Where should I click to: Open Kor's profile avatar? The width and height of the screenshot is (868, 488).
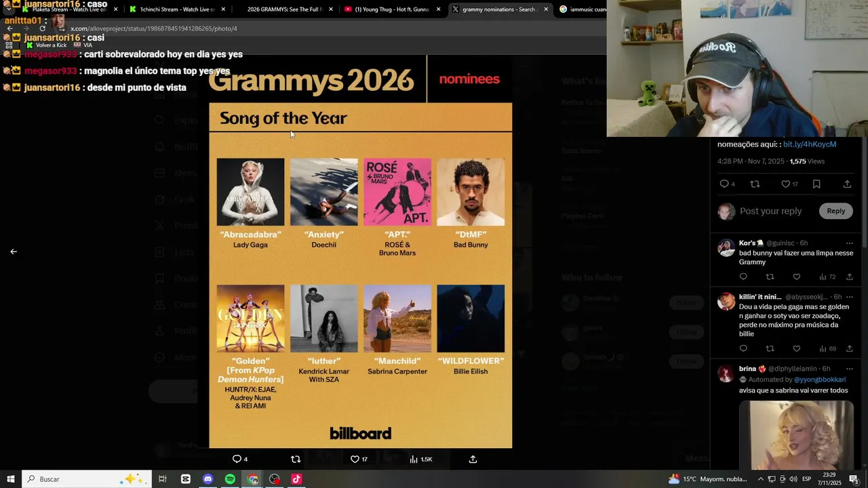point(726,247)
